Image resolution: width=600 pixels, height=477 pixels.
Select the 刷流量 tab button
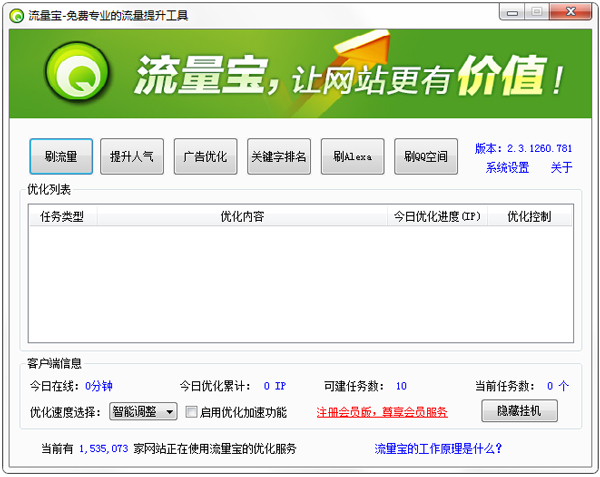[61, 156]
